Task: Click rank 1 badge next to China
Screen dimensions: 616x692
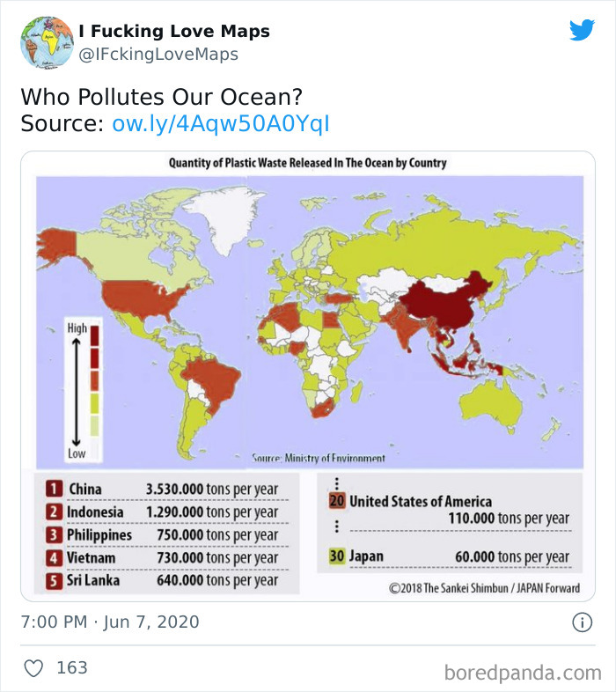Action: (54, 489)
